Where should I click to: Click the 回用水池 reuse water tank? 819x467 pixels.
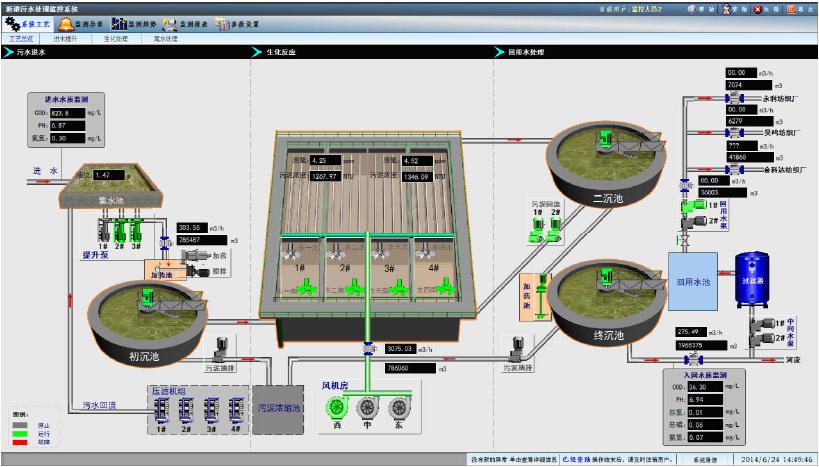coord(692,282)
